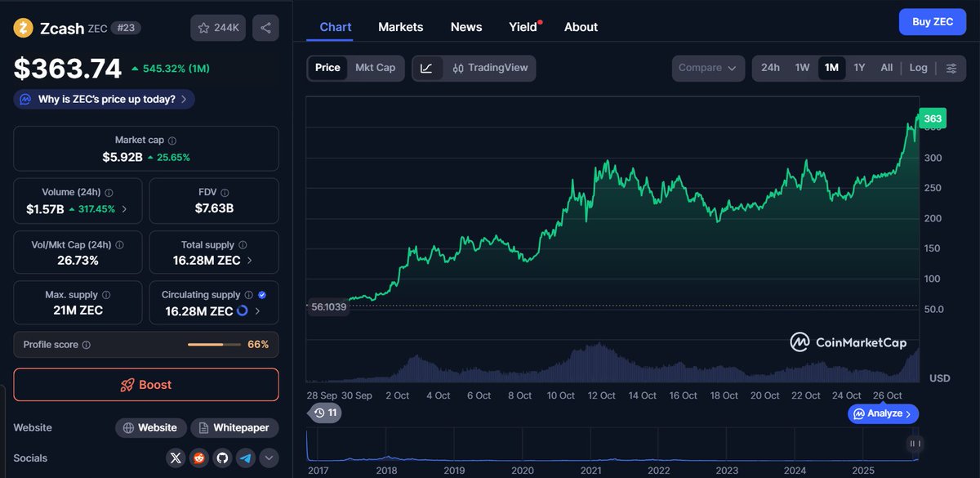Open the X (Twitter) social link
This screenshot has width=980, height=478.
click(x=176, y=458)
